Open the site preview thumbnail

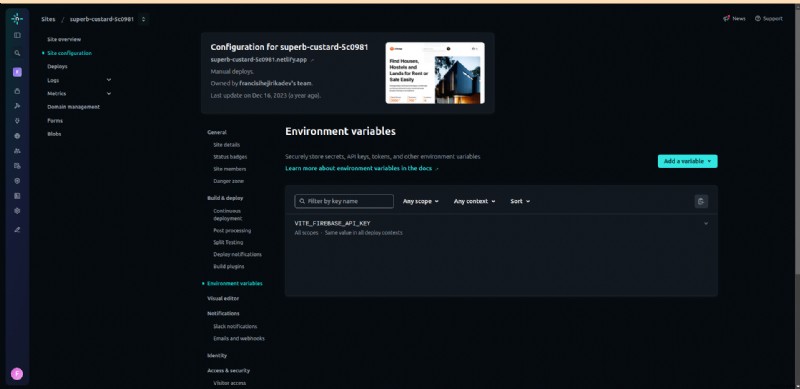[x=435, y=73]
